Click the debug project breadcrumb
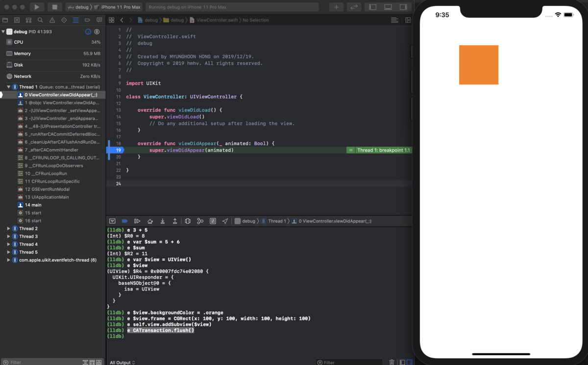 (148, 20)
